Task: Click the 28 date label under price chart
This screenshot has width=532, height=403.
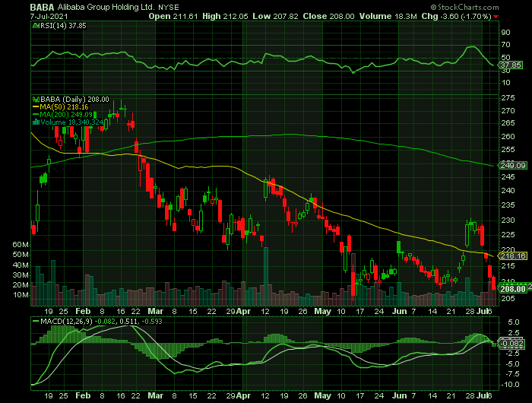Action: (470, 311)
